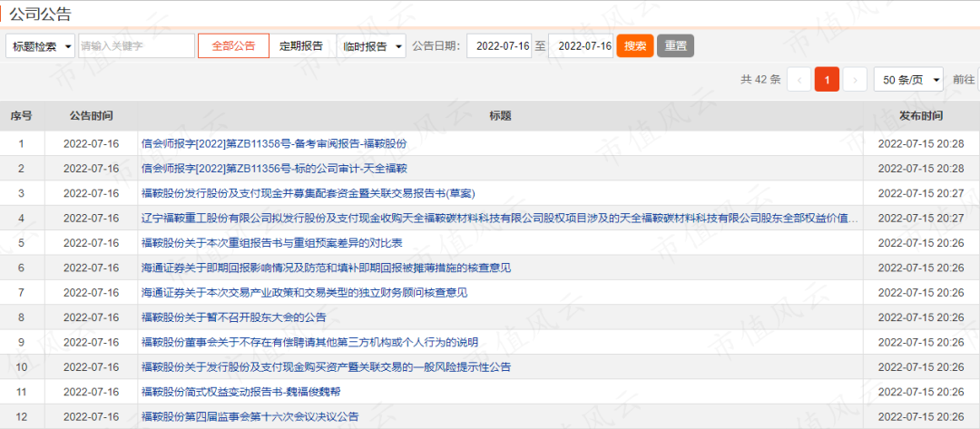Click the 发布时间 column header
The width and height of the screenshot is (980, 429).
[x=921, y=116]
